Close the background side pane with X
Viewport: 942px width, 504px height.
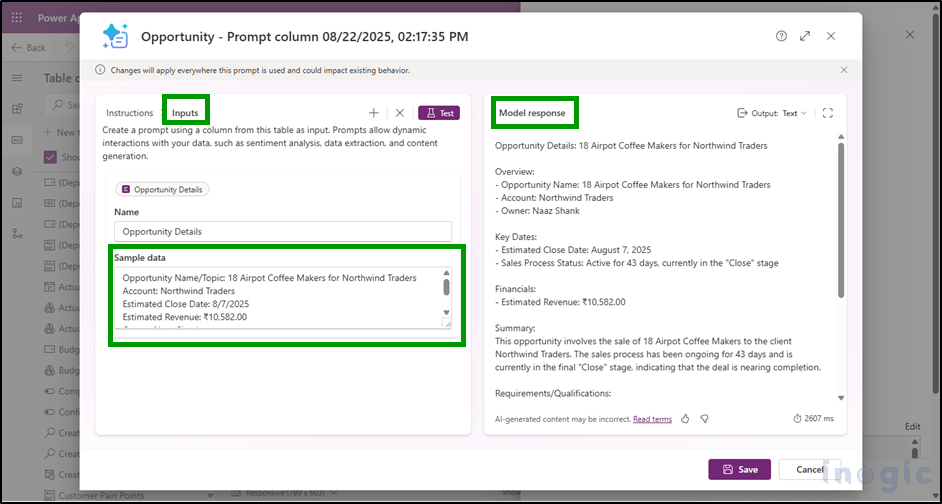tap(910, 35)
